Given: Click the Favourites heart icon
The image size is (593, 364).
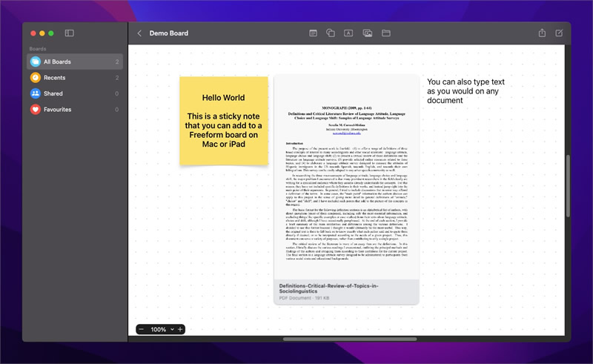Looking at the screenshot, I should point(36,110).
